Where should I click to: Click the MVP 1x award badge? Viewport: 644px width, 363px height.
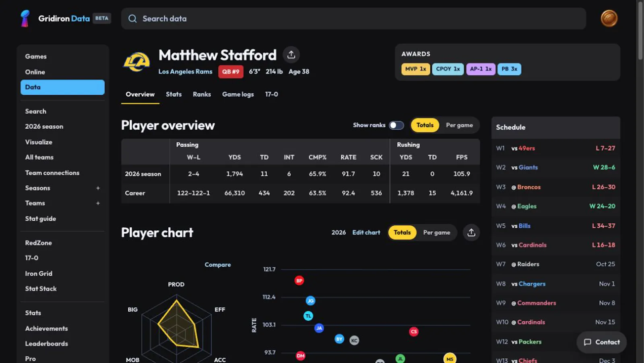416,69
